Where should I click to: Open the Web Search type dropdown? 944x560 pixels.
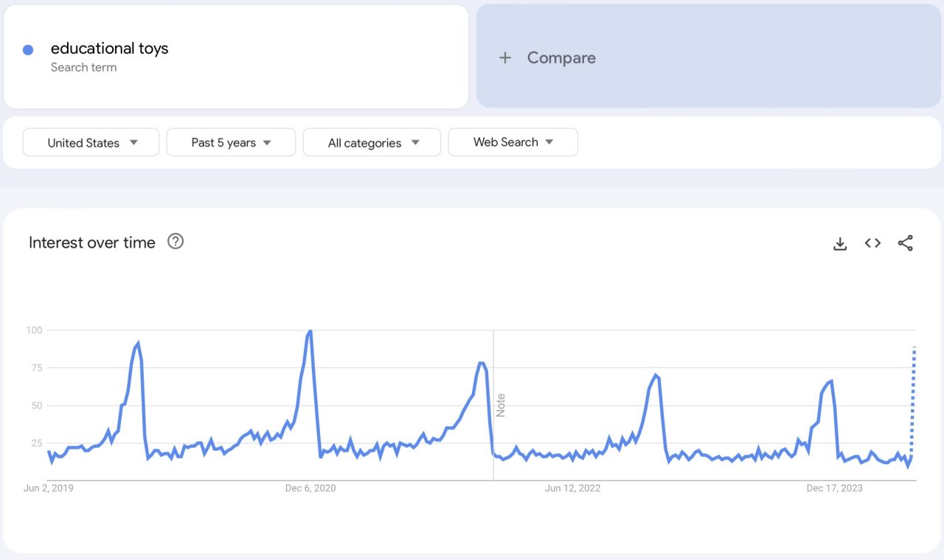513,142
